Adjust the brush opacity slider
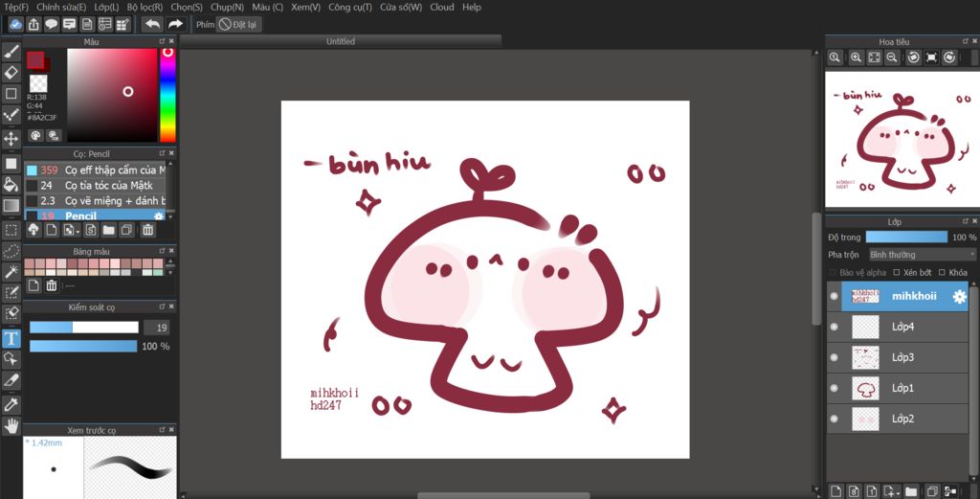This screenshot has width=980, height=499. point(84,346)
